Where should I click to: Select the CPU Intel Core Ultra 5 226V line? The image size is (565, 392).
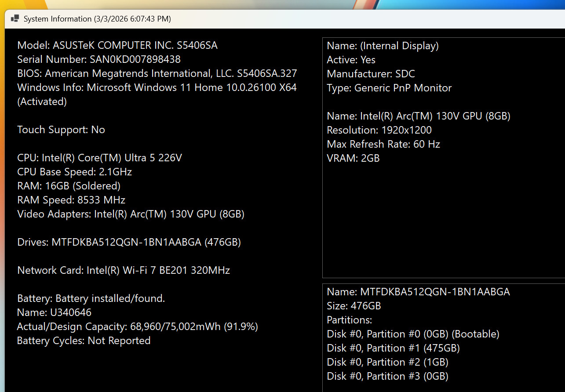pos(99,158)
